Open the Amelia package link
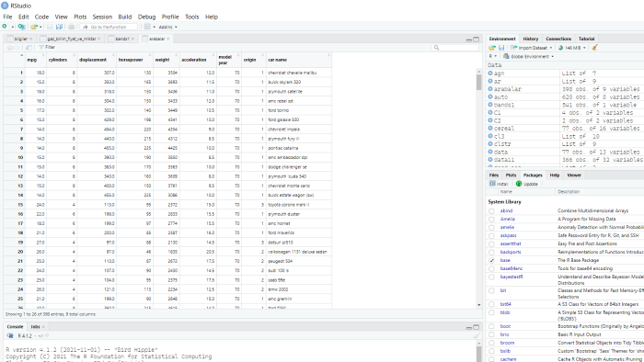Screen dimensions: 644x362 (508, 219)
